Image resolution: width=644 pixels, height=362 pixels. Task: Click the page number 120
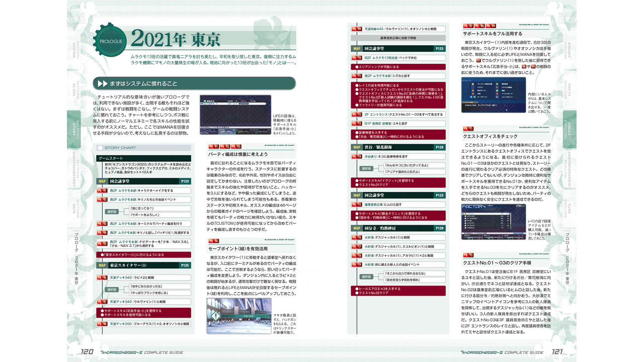[x=87, y=352]
